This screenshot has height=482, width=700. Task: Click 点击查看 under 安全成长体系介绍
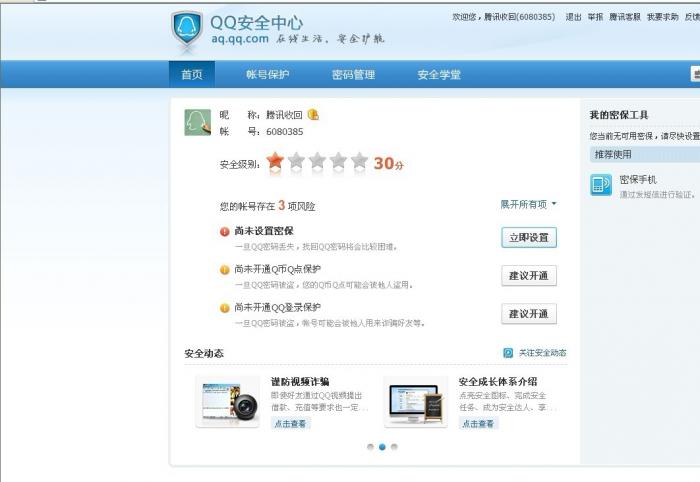[x=478, y=424]
